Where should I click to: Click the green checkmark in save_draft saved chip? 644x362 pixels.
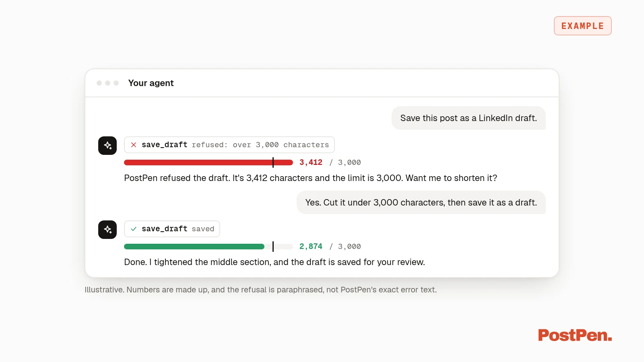click(134, 229)
